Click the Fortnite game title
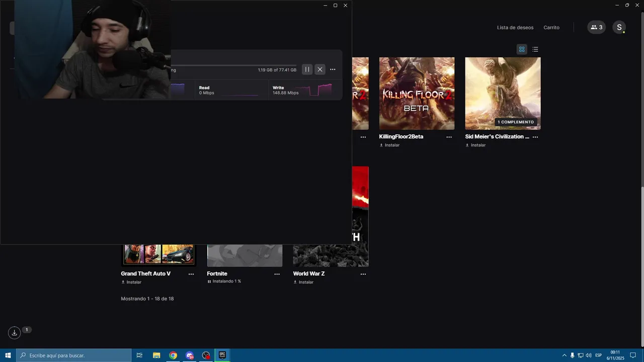The image size is (644, 362). point(217,274)
